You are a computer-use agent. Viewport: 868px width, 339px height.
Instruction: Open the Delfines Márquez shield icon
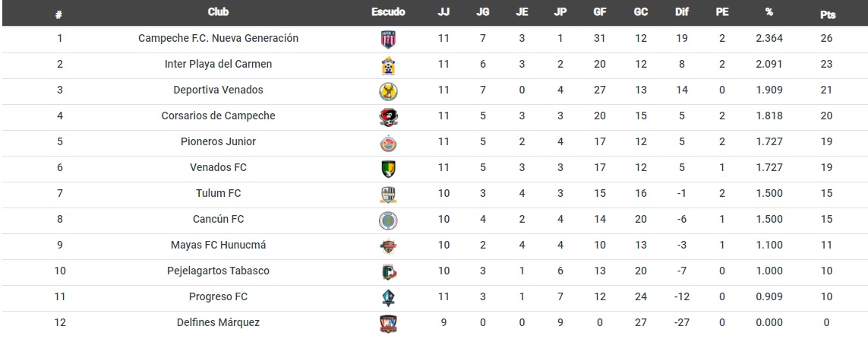[388, 324]
